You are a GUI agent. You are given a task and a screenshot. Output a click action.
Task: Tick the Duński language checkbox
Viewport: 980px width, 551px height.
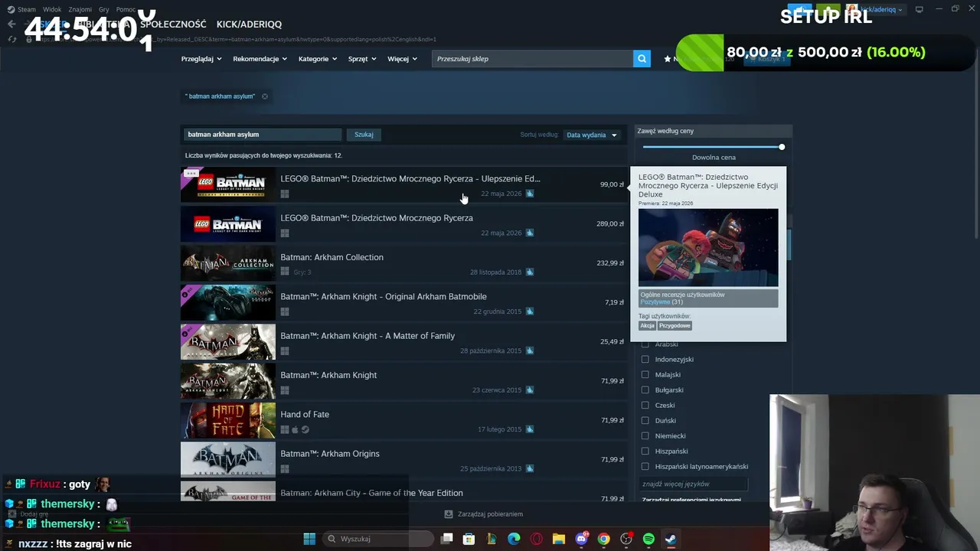pos(645,420)
